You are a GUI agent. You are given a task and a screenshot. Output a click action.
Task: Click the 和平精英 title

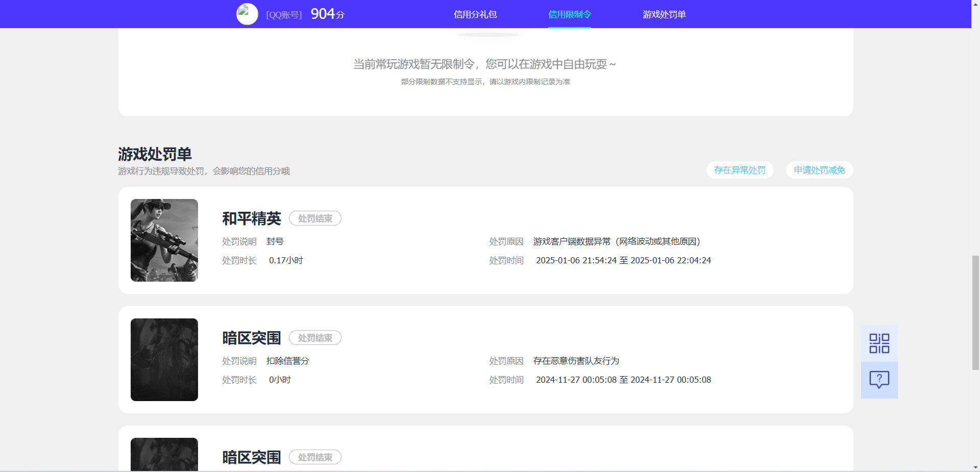[252, 218]
